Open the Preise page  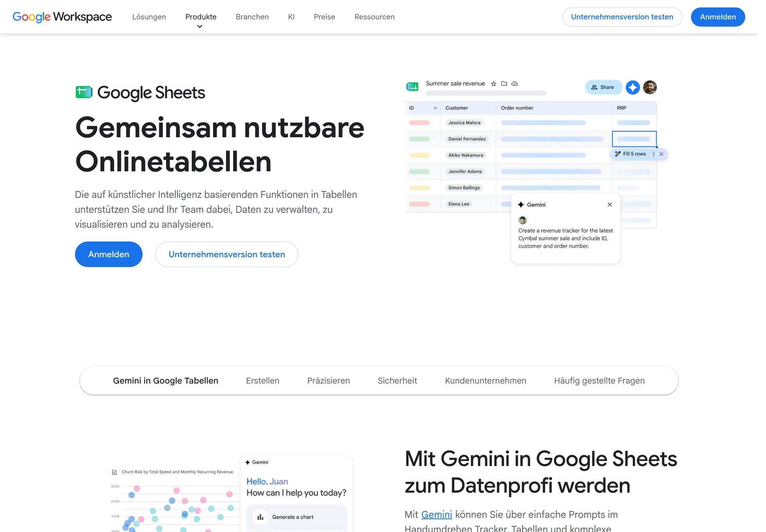(x=324, y=17)
